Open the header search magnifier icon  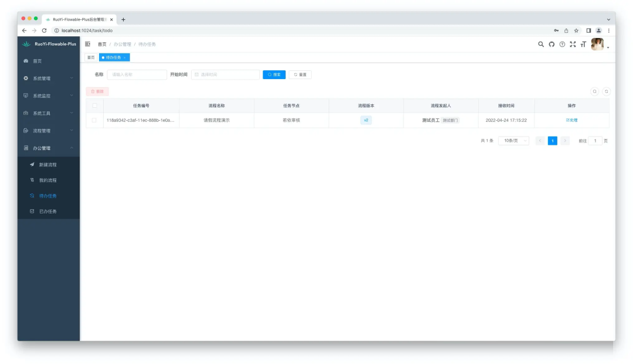click(541, 44)
